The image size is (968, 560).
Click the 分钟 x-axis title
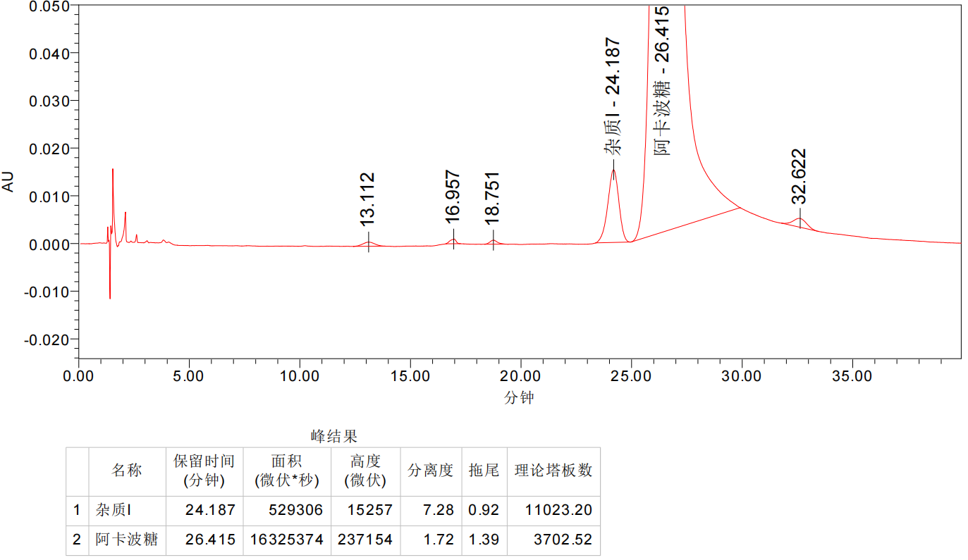click(x=519, y=398)
